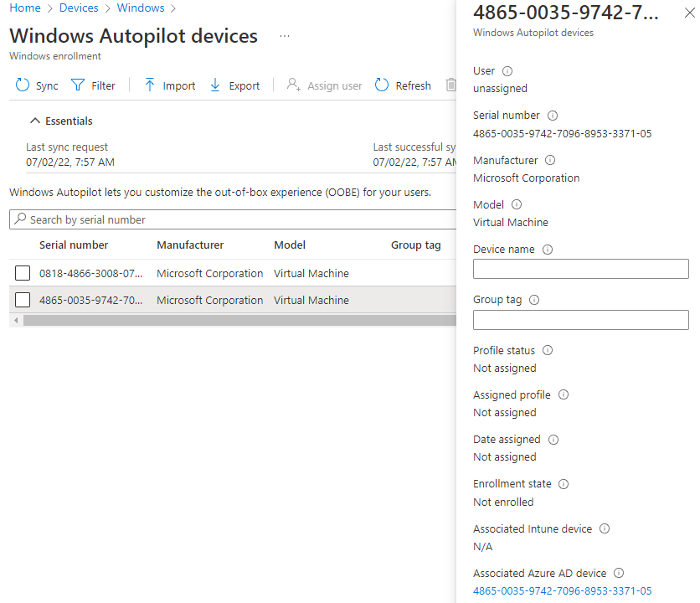
Task: Click the Sync icon in the toolbar
Action: (x=23, y=85)
